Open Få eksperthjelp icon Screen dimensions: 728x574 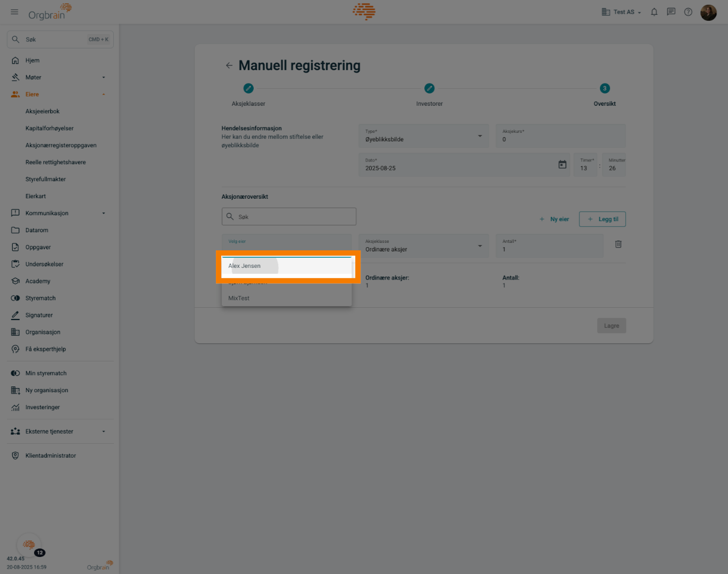[15, 349]
